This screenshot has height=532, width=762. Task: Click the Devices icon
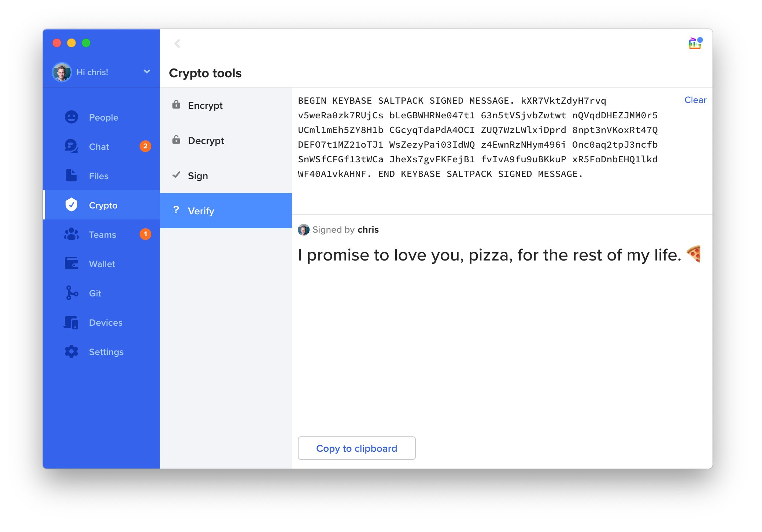click(x=71, y=322)
